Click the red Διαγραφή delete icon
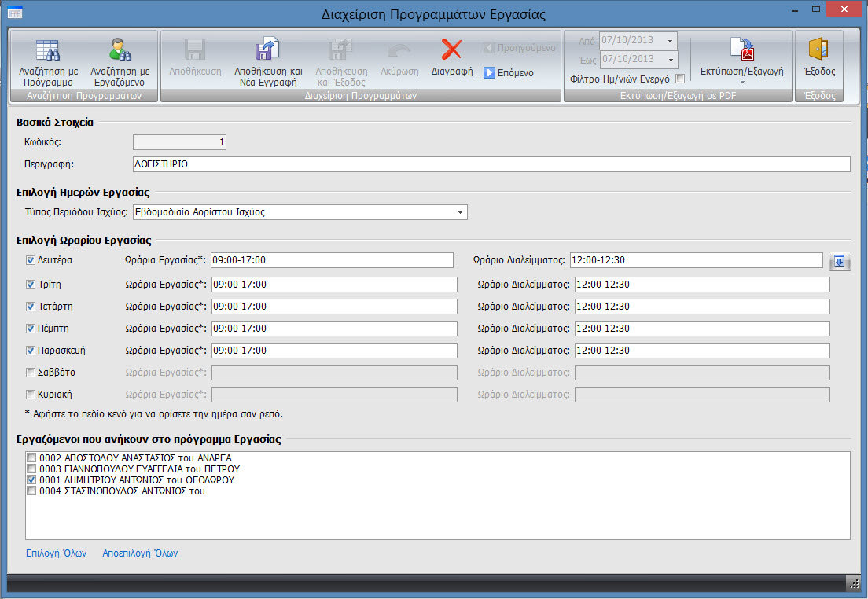The height and width of the screenshot is (599, 868). coord(452,50)
